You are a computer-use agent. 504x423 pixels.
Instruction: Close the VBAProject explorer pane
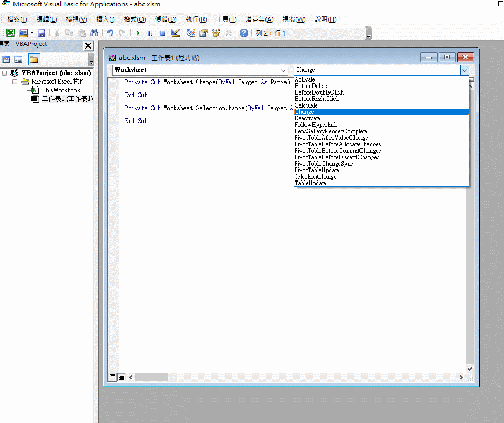click(x=88, y=46)
